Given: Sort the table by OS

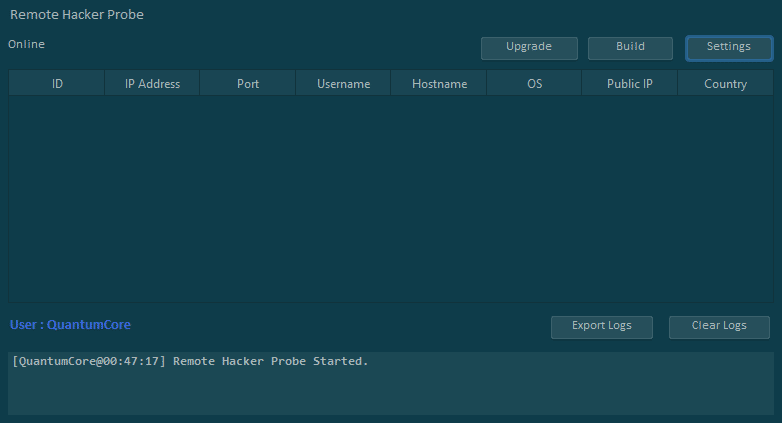Looking at the screenshot, I should point(535,84).
